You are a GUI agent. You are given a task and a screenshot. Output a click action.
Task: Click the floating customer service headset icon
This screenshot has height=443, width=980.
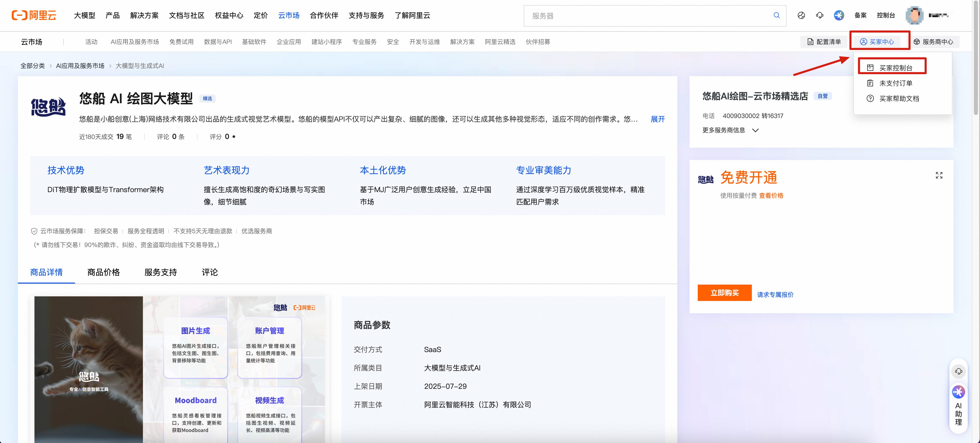958,371
